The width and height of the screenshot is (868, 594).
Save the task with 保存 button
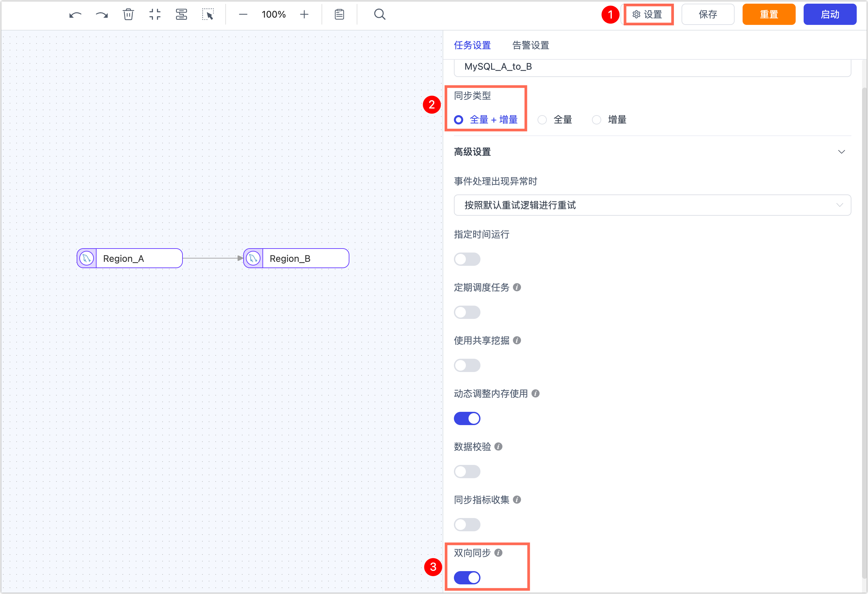click(x=708, y=14)
